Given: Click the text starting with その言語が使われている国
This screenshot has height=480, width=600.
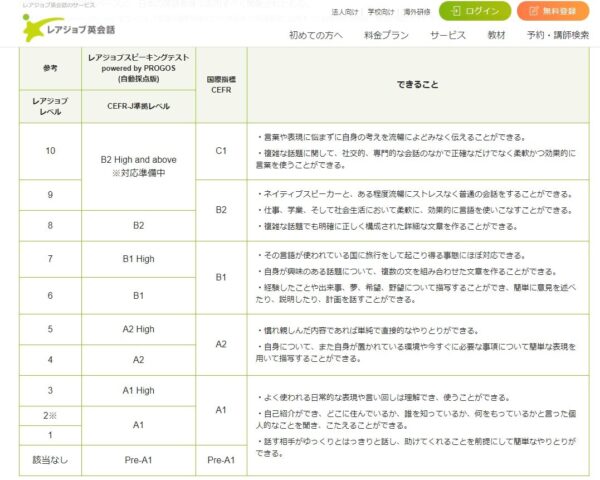Looking at the screenshot, I should click(x=391, y=255).
